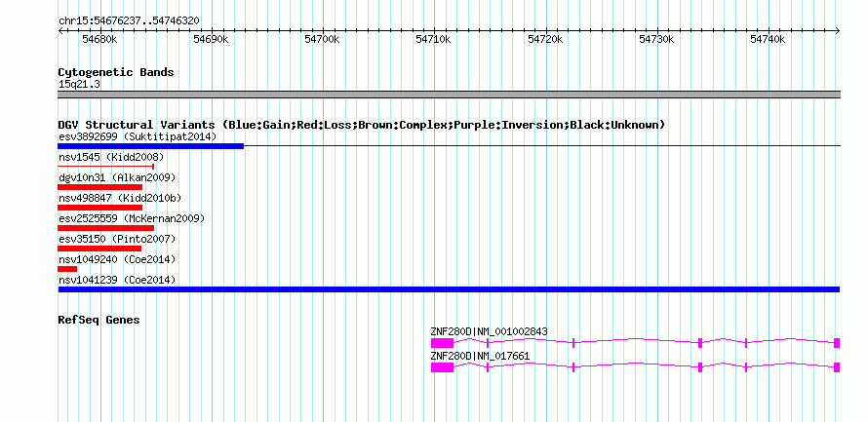Click the DGV Structural Variants track title
Viewport: 868px width, 422px height.
[x=361, y=125]
